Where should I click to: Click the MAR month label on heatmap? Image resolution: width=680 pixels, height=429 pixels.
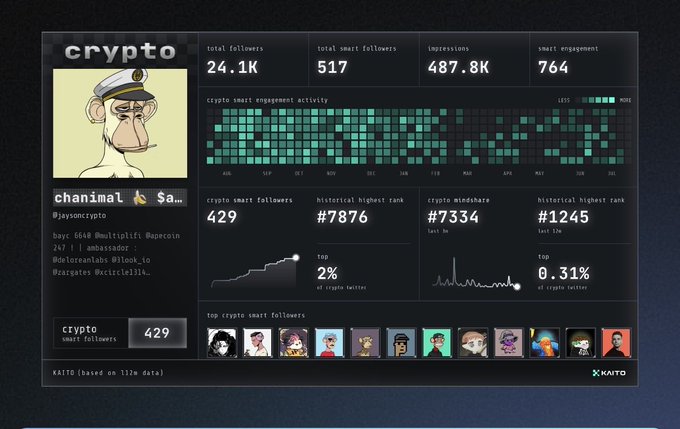[x=468, y=173]
